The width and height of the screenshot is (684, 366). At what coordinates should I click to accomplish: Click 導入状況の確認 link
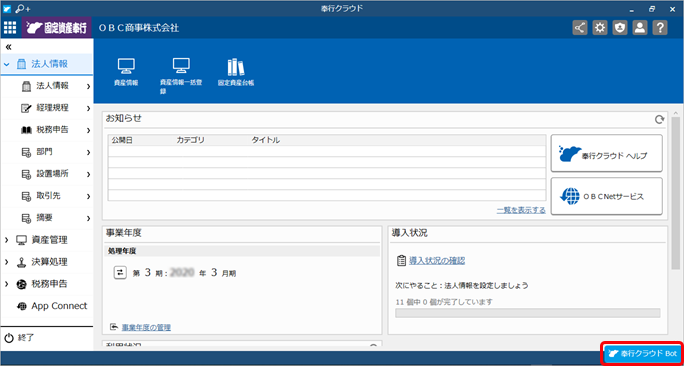(437, 261)
